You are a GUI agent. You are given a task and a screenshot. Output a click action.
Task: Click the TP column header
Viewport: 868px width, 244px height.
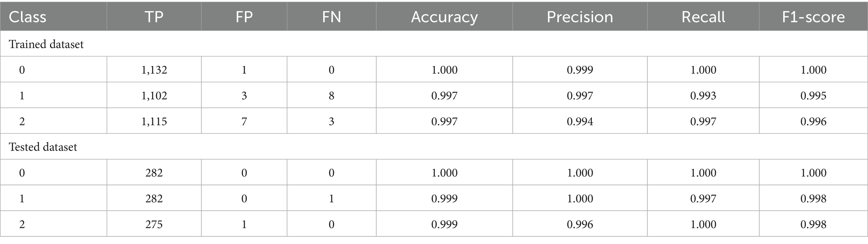[x=154, y=17]
